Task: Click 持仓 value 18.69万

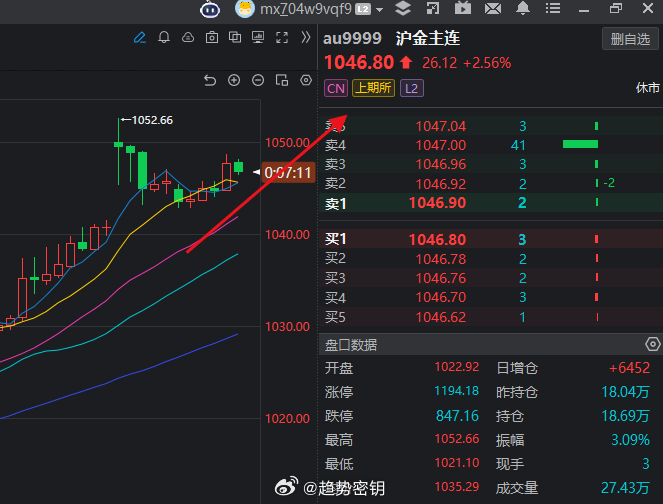Action: [x=625, y=416]
